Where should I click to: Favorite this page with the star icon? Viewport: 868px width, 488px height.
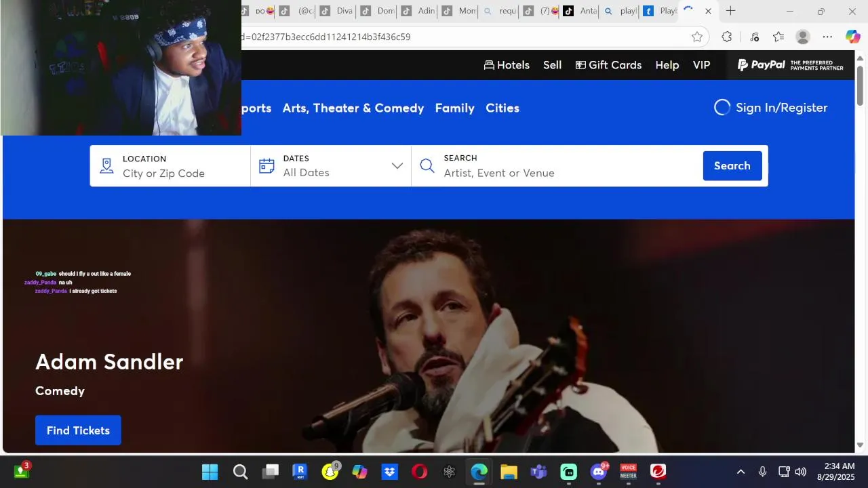click(x=696, y=37)
